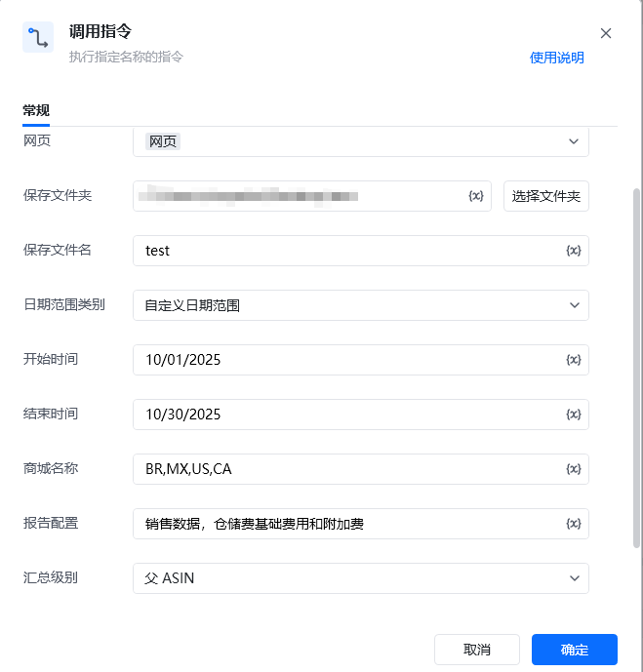
Task: Click the 商城名称 field BR,MX,US,CA
Action: 360,469
